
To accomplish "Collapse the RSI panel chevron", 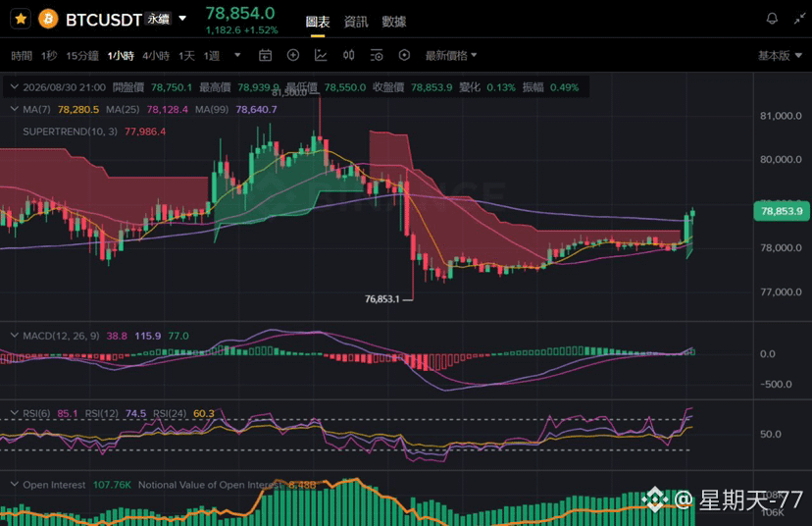I will [15, 413].
